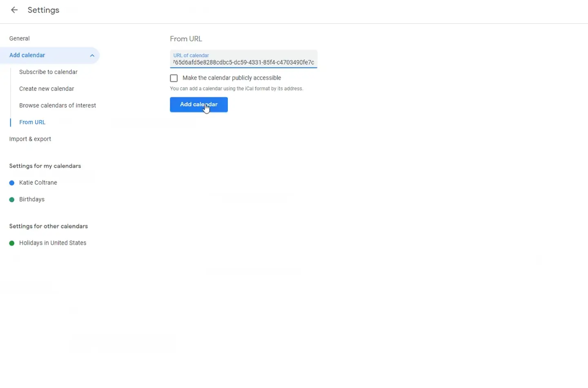
Task: Click the Settings for my calendars heading
Action: [x=45, y=166]
